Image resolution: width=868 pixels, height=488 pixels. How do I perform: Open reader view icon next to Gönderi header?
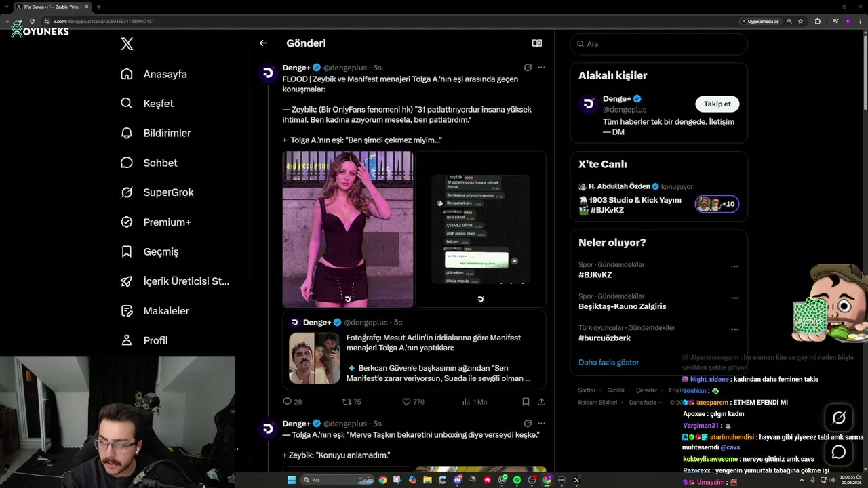click(x=537, y=43)
